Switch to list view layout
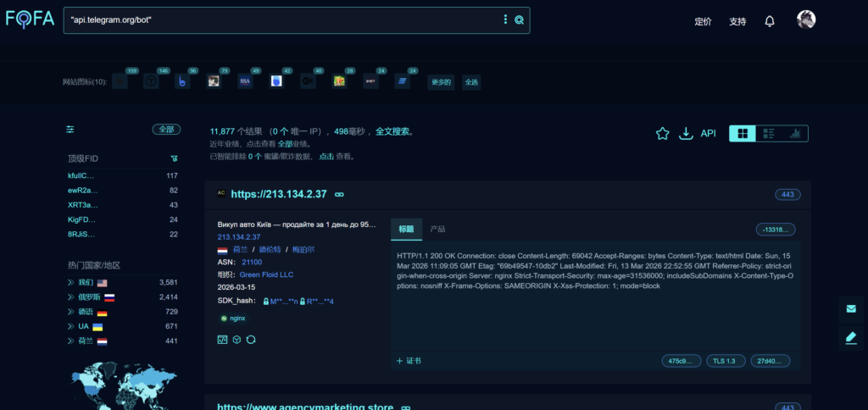 [769, 134]
